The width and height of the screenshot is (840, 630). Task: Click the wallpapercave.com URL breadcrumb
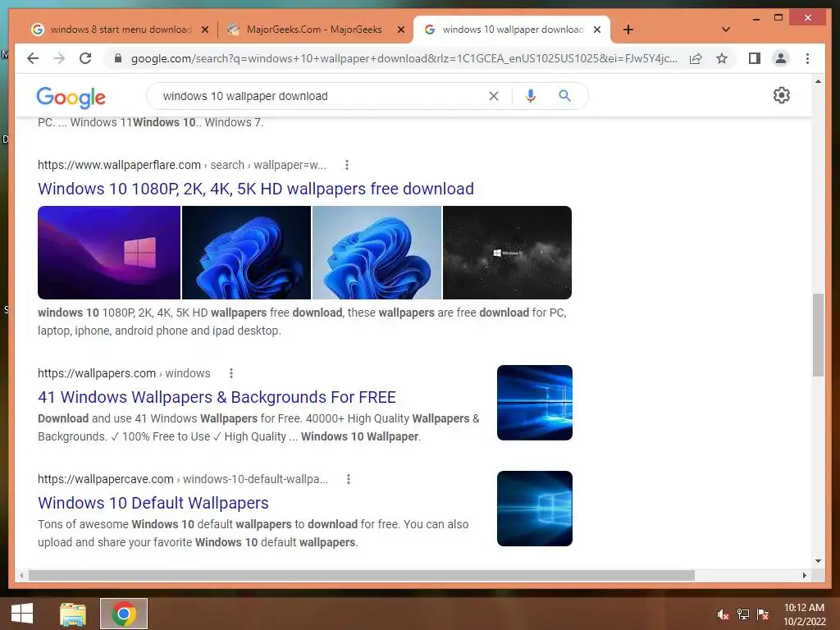click(183, 479)
